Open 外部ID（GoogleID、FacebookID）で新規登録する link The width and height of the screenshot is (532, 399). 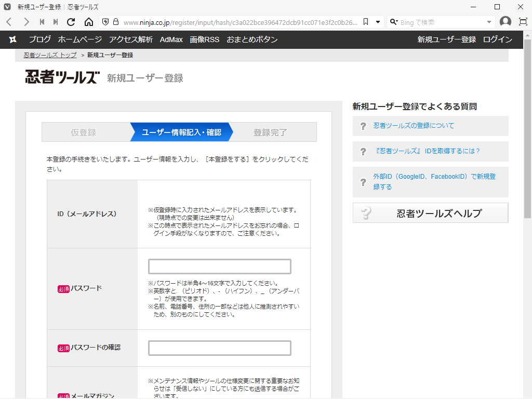[434, 181]
